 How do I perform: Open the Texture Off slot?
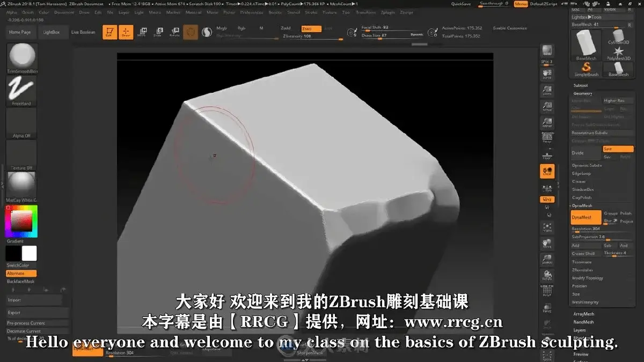pos(22,155)
